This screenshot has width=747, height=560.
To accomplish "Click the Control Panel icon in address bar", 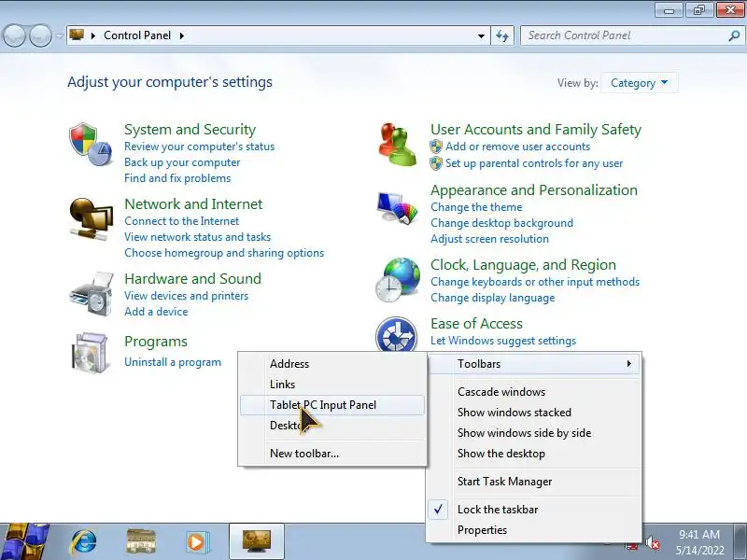I will click(x=77, y=35).
